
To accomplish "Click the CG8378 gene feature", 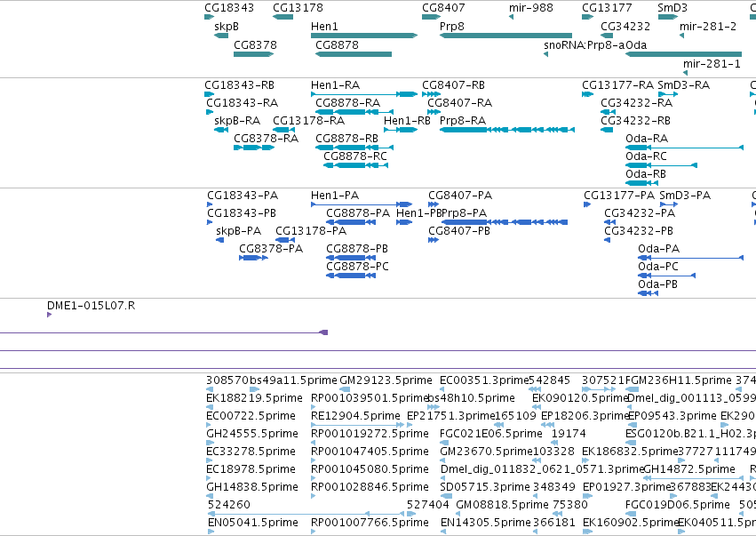I will pyautogui.click(x=253, y=54).
